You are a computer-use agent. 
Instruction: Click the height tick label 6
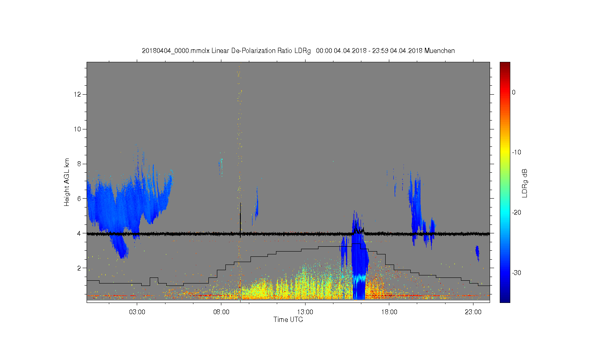80,199
